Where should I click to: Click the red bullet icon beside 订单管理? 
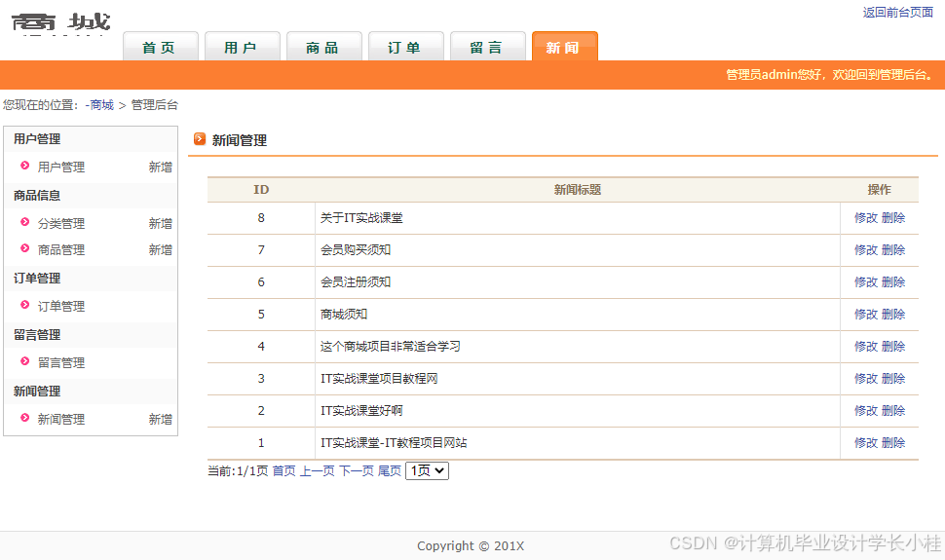pyautogui.click(x=24, y=305)
